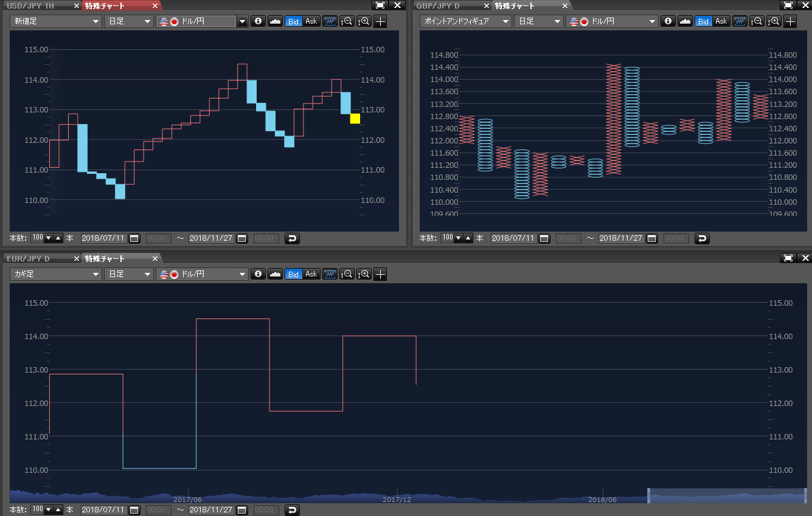Open start date calendar in ポイントアンドフィギュア panel
Viewport: 812px width, 516px height.
coord(544,238)
